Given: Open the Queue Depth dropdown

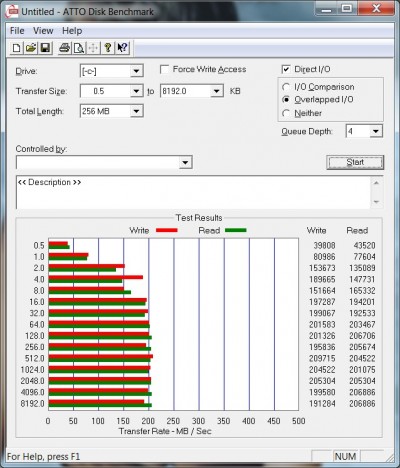Looking at the screenshot, I should click(376, 131).
